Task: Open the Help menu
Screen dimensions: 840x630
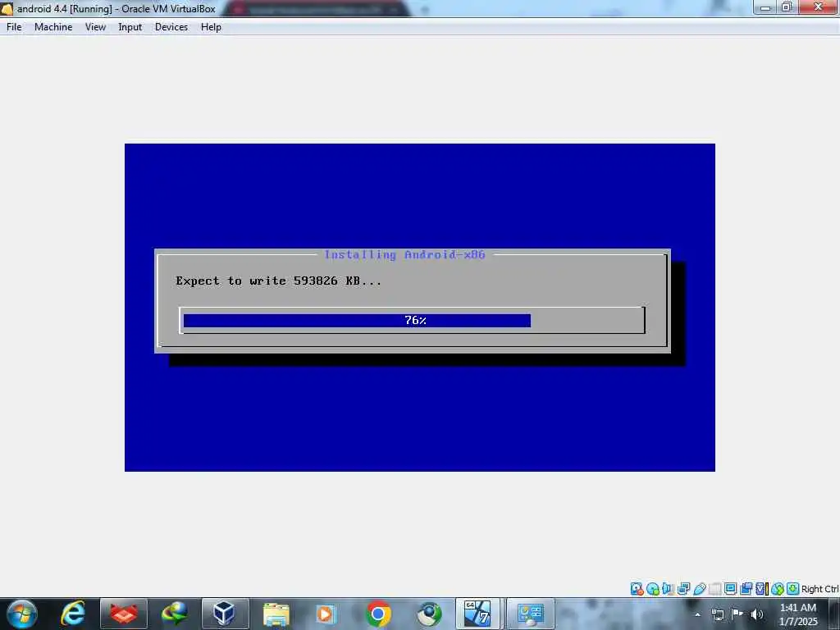Action: point(211,27)
